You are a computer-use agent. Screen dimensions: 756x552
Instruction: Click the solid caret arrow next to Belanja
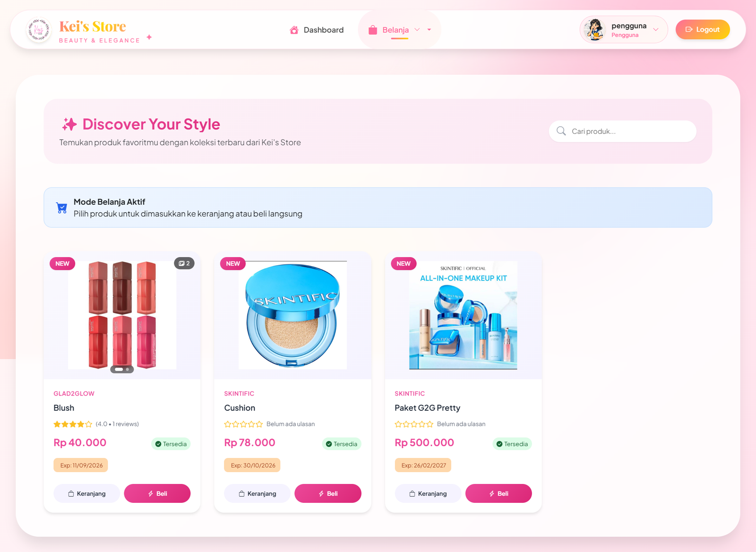(x=429, y=30)
